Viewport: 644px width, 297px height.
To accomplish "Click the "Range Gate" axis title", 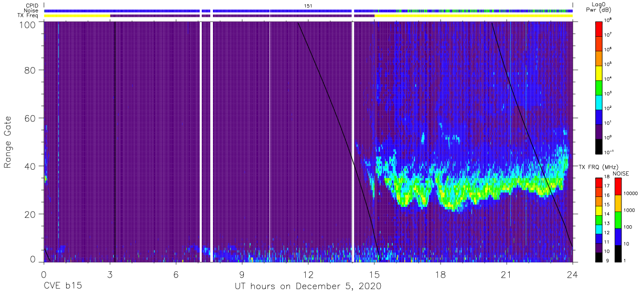I will pos(8,142).
